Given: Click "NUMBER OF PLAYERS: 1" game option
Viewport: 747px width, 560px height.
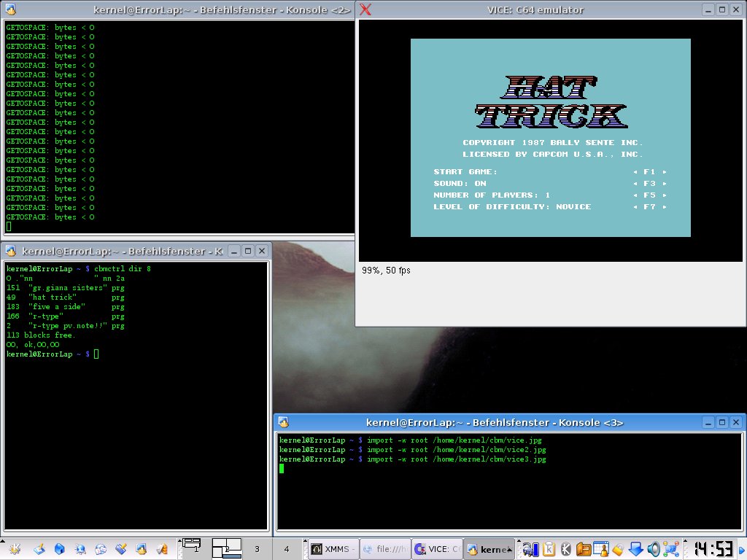Looking at the screenshot, I should pyautogui.click(x=492, y=195).
